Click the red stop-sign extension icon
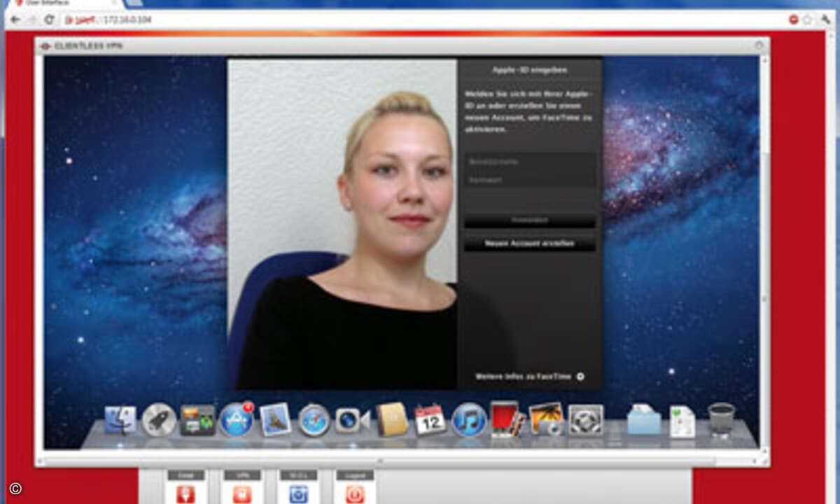This screenshot has height=504, width=840. pos(793,20)
